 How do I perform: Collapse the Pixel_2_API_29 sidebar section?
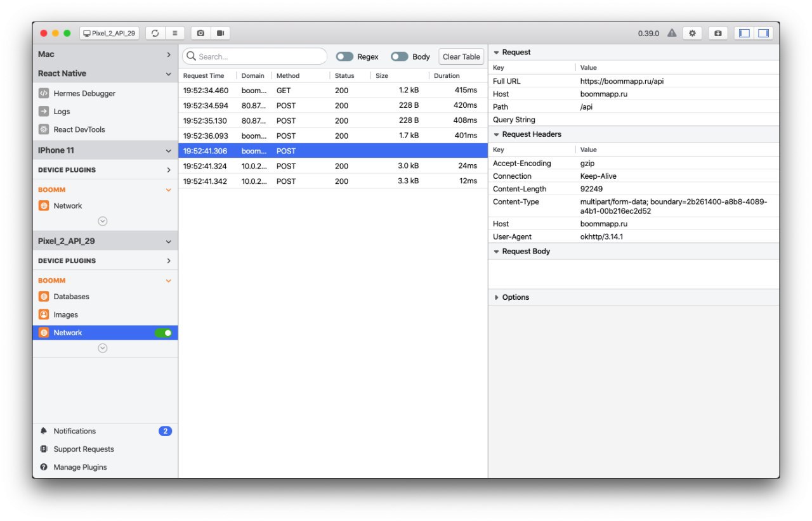[169, 241]
